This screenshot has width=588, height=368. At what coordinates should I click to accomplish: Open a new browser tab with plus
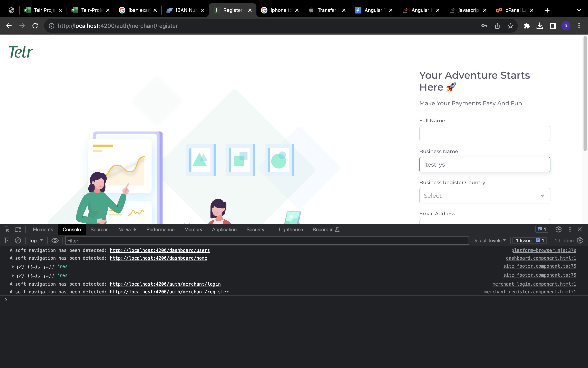coord(547,10)
